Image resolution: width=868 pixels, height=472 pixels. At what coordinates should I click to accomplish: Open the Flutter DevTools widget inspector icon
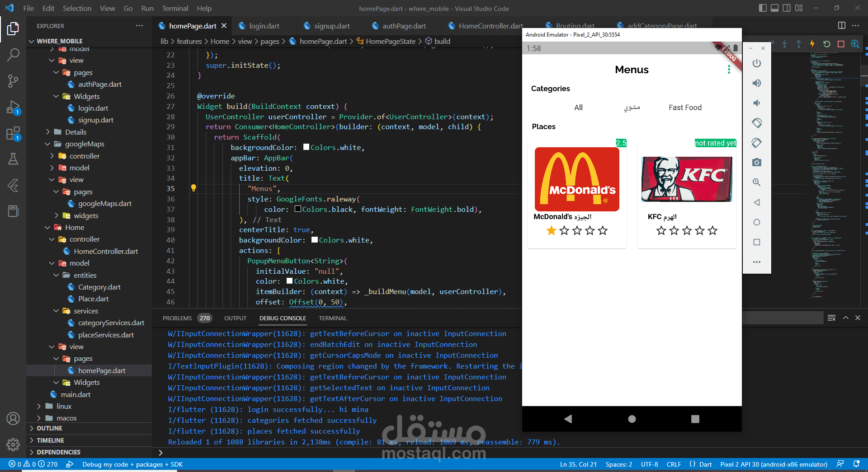point(855,44)
